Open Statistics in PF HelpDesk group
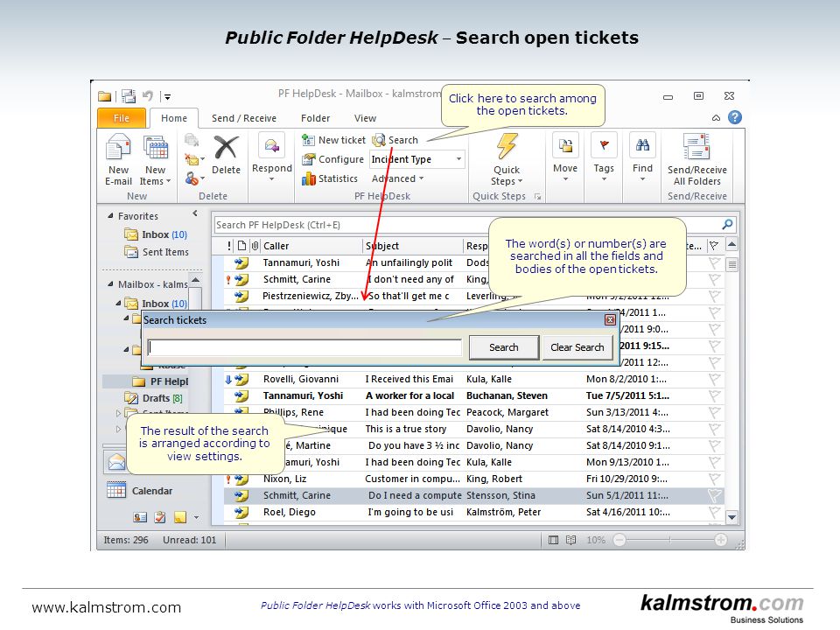This screenshot has width=840, height=630. 330,178
